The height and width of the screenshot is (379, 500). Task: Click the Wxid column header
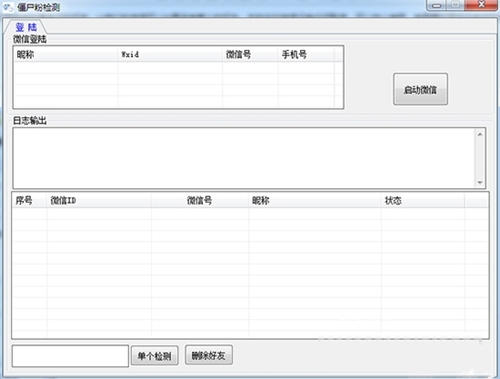pyautogui.click(x=170, y=54)
